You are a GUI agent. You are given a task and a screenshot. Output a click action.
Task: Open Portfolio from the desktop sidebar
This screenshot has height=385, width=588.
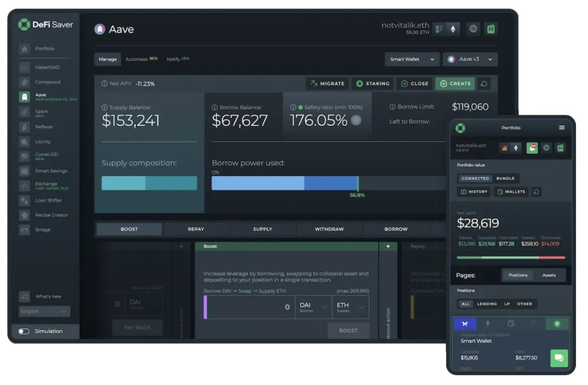tap(37, 49)
